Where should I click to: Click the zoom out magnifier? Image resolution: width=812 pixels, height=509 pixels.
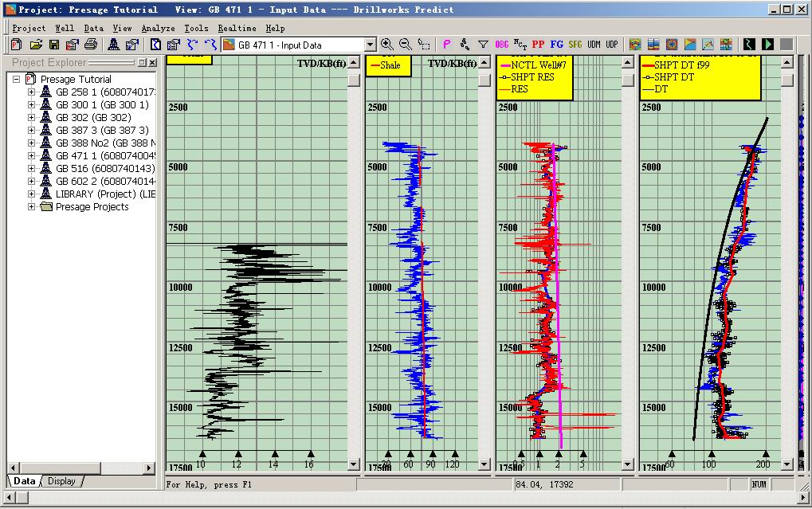(405, 45)
